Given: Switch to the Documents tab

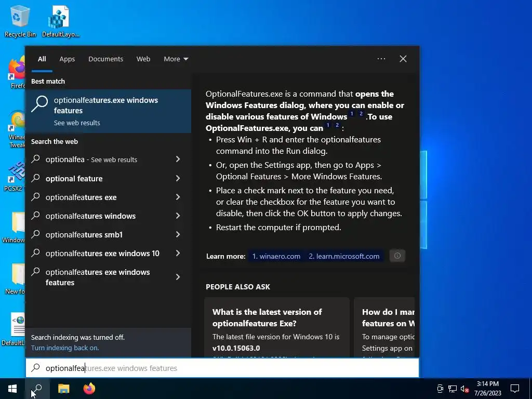Looking at the screenshot, I should pyautogui.click(x=105, y=59).
